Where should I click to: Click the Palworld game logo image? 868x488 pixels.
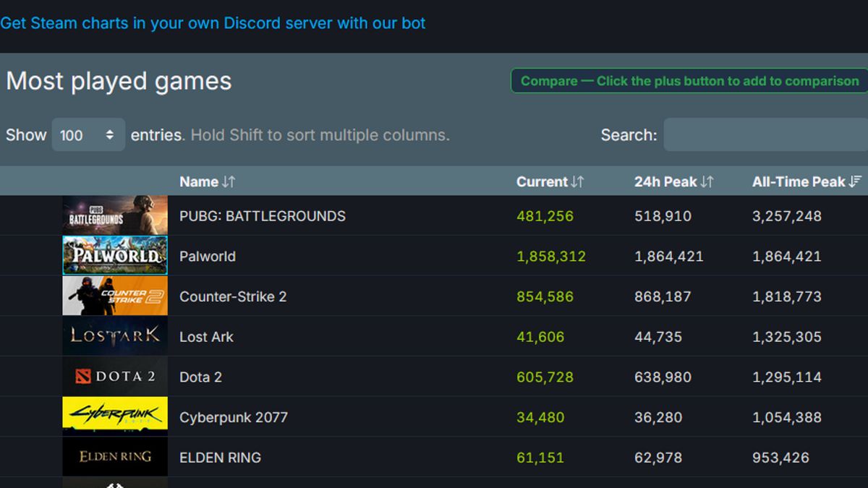pos(114,256)
